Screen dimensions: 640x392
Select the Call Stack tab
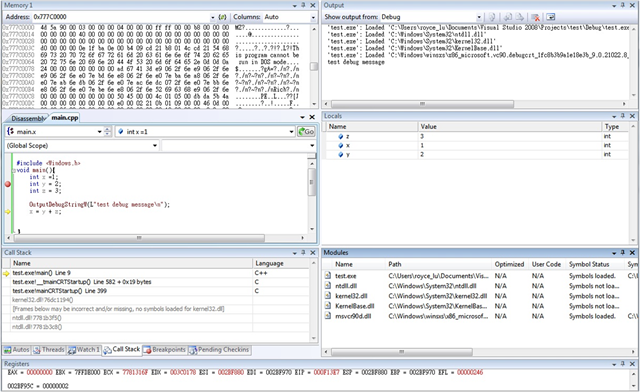(122, 349)
